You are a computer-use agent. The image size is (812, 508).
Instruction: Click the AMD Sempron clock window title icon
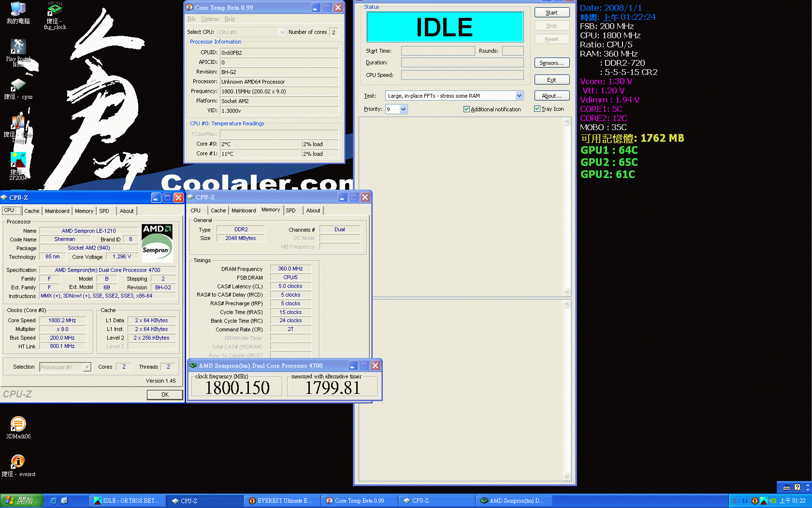tap(193, 365)
